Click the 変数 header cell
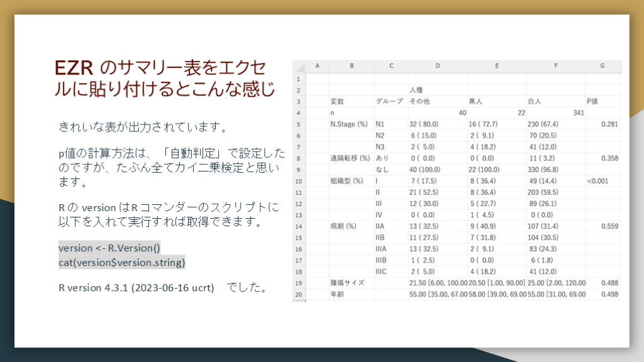 (338, 101)
